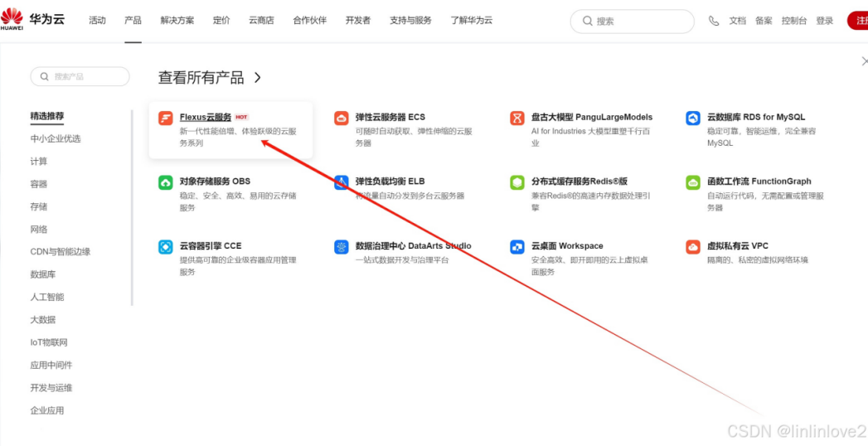The height and width of the screenshot is (446, 868).
Task: Select the 应用中间件 category
Action: coord(51,366)
